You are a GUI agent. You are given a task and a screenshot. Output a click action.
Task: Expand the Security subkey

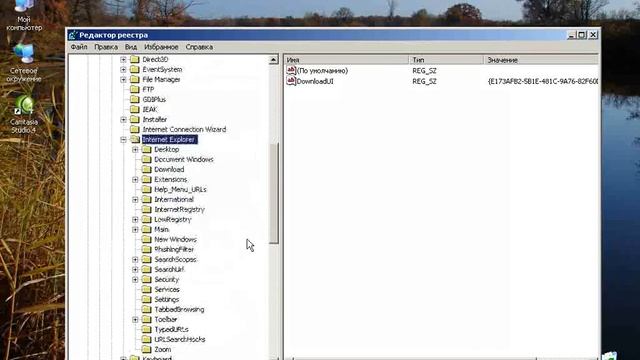[135, 280]
